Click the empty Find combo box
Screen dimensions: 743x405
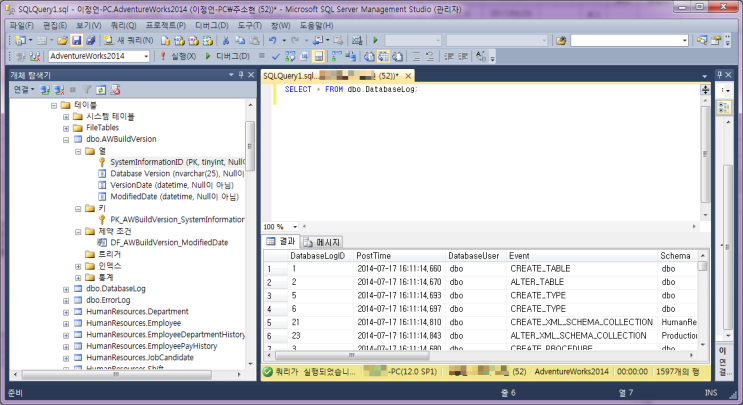pos(629,41)
